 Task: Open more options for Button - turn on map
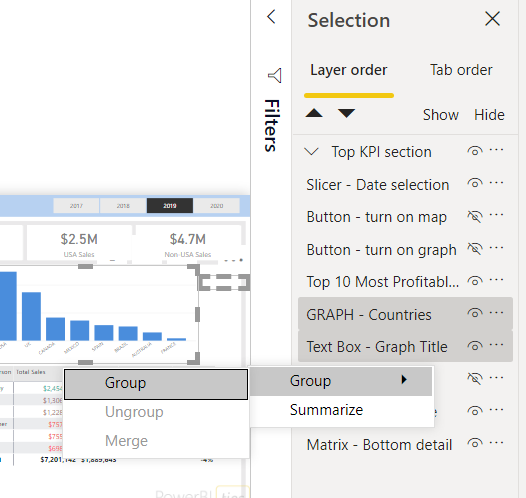496,215
